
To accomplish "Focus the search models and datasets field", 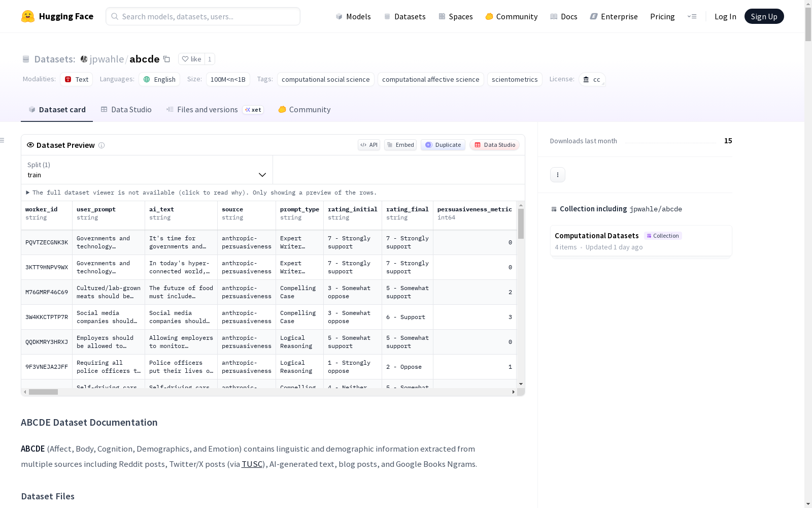I will point(203,16).
